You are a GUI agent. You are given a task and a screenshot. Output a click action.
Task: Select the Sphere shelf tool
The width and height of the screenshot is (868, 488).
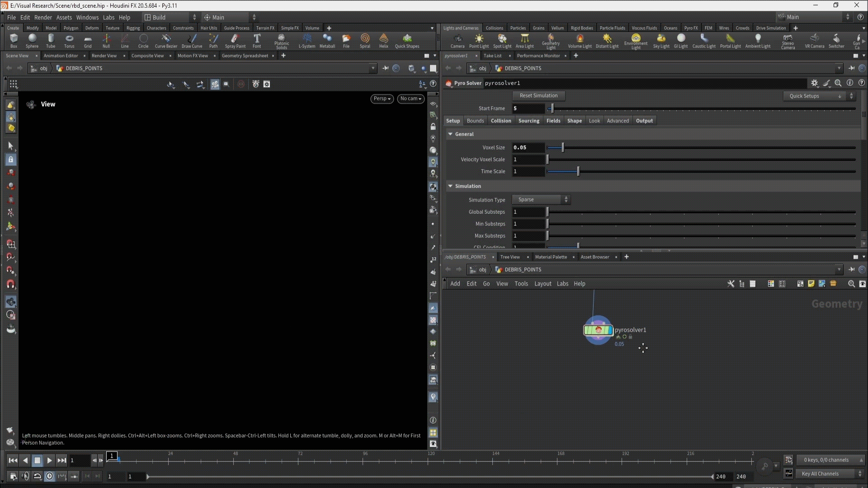pyautogui.click(x=32, y=40)
